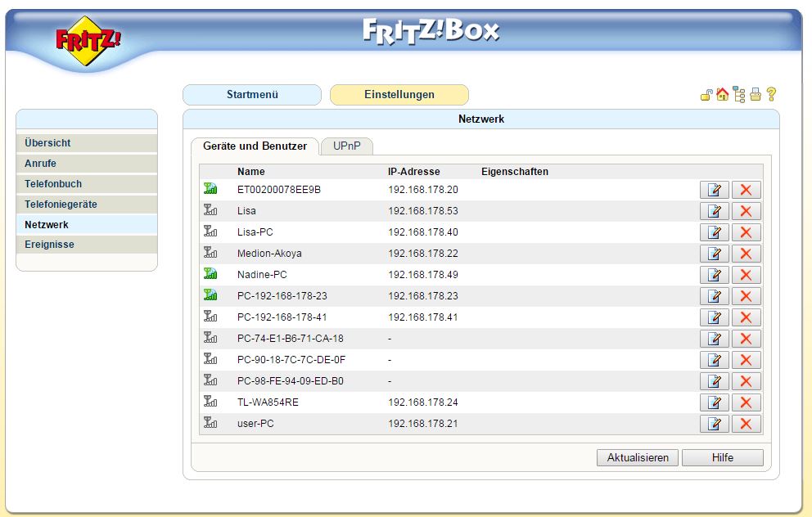Open help via question mark icon
Viewport: 812px width, 517px height.
coord(771,94)
